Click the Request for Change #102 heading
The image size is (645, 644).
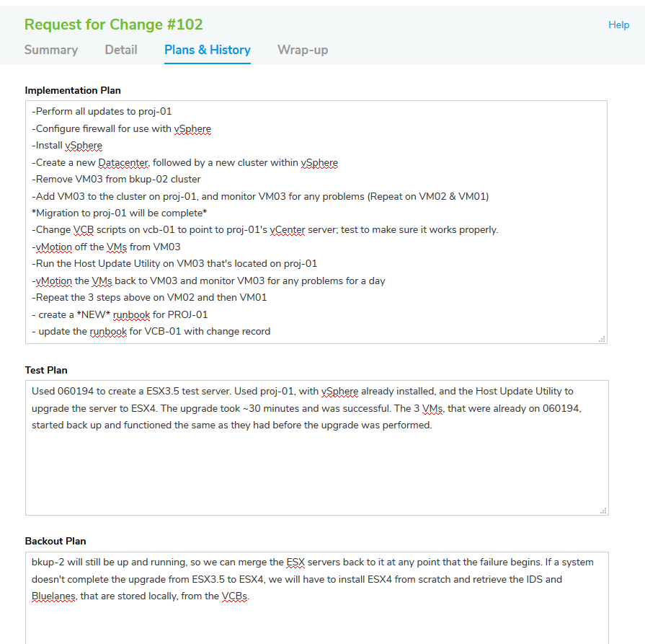click(113, 25)
